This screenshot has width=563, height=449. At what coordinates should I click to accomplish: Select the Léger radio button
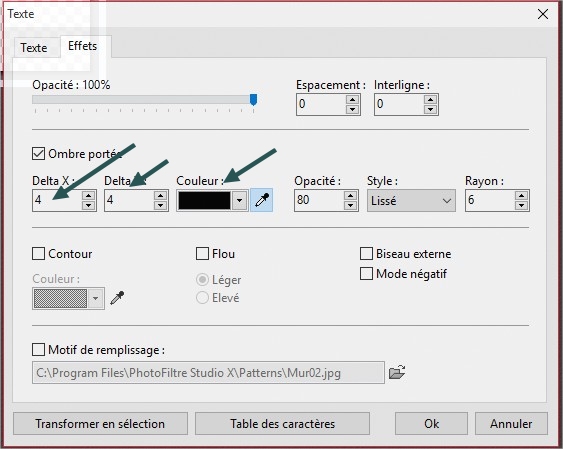[x=203, y=279]
